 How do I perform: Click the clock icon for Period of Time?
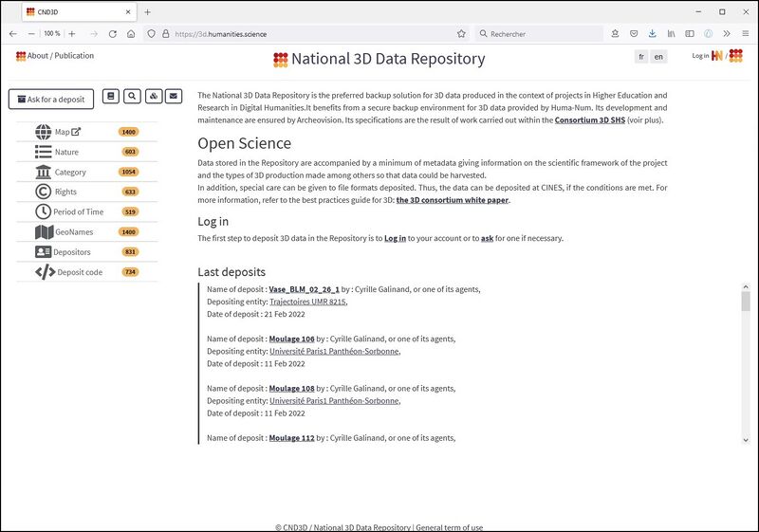pyautogui.click(x=44, y=211)
